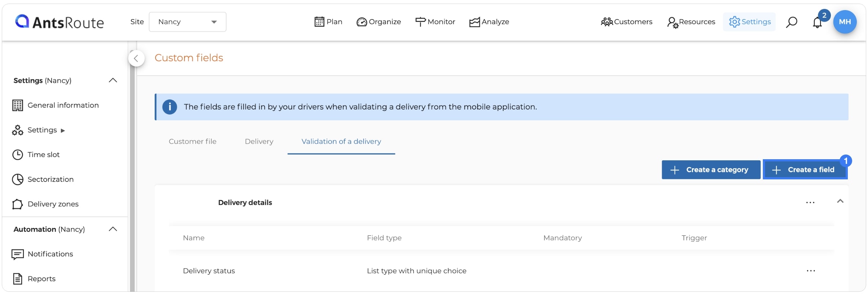Open the Sectorization page
Screen dimensions: 868x295
pyautogui.click(x=50, y=179)
